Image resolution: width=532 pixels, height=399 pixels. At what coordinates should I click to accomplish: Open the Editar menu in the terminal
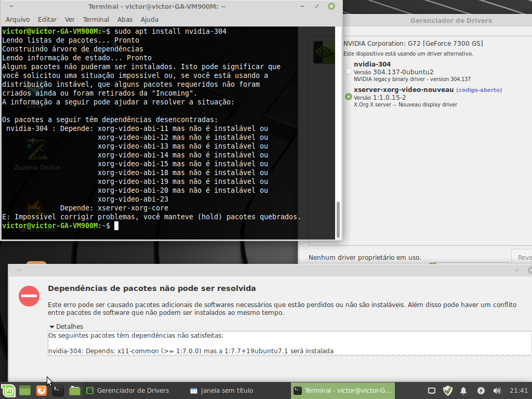(47, 20)
